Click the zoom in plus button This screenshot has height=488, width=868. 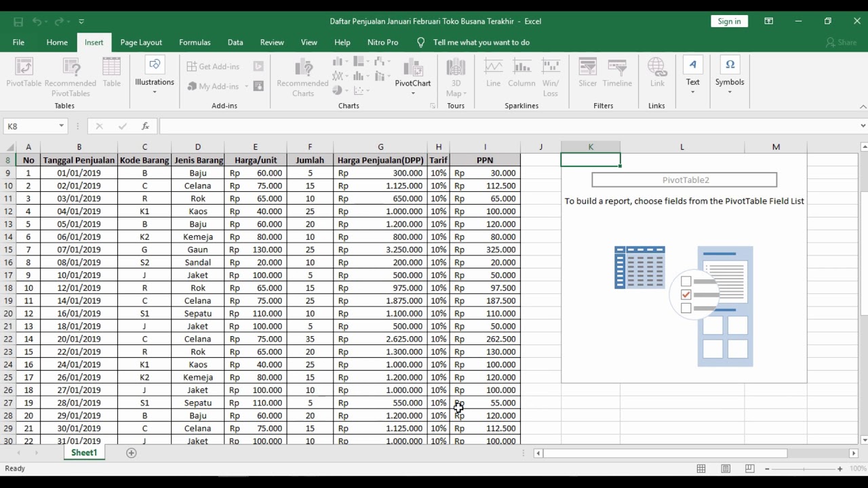(x=840, y=468)
